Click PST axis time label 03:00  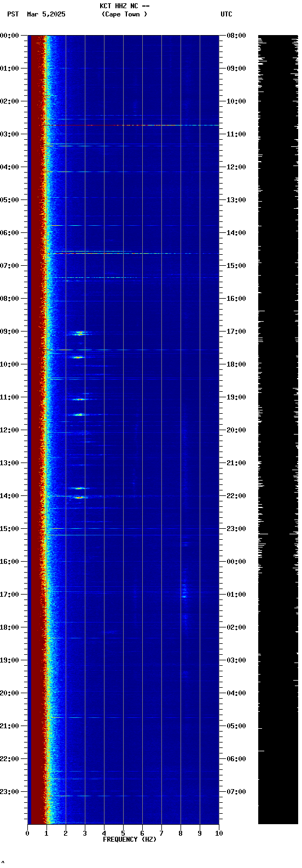coord(10,134)
